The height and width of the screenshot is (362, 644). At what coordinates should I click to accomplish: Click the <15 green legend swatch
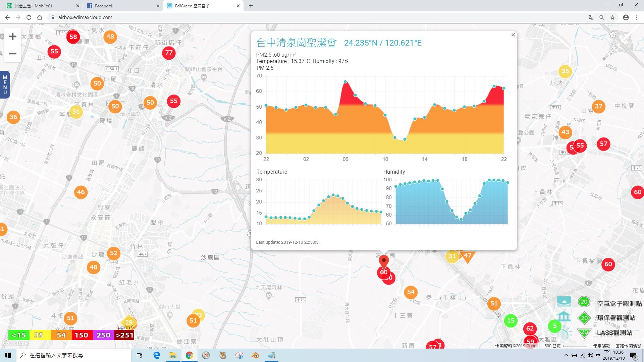pyautogui.click(x=19, y=335)
